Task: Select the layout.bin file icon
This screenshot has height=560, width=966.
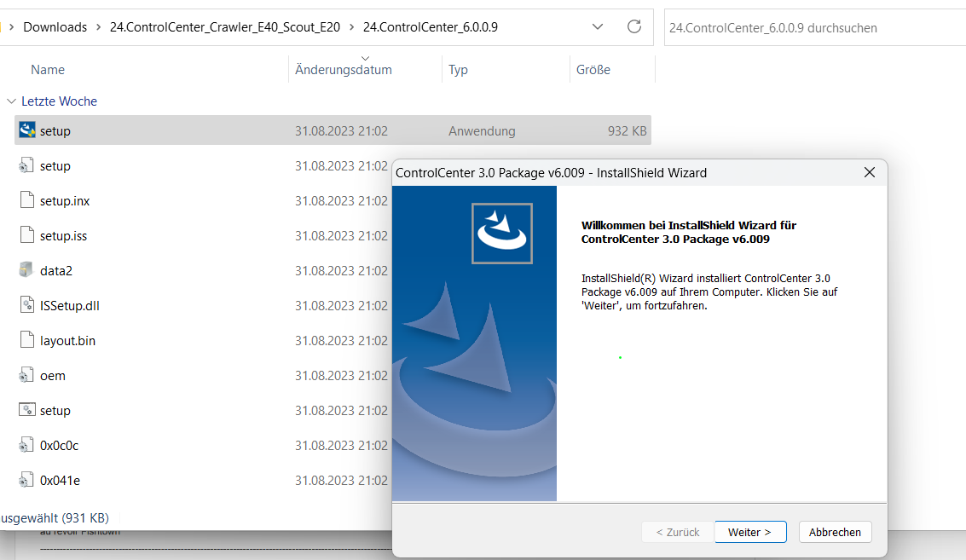Action: [26, 340]
